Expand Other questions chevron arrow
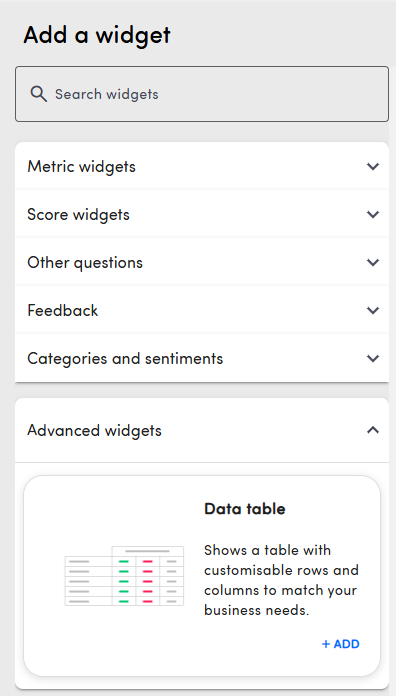The width and height of the screenshot is (396, 696). [373, 262]
